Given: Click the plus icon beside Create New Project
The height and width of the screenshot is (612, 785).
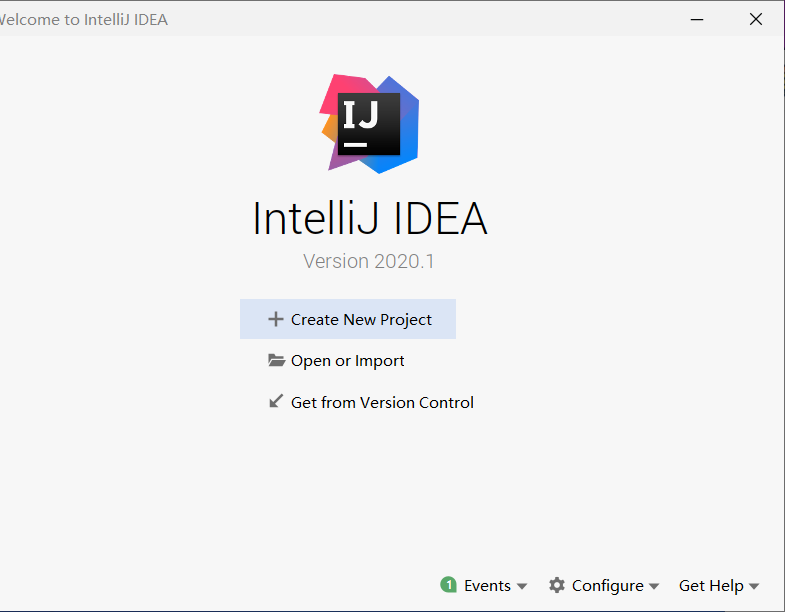Looking at the screenshot, I should pyautogui.click(x=276, y=320).
